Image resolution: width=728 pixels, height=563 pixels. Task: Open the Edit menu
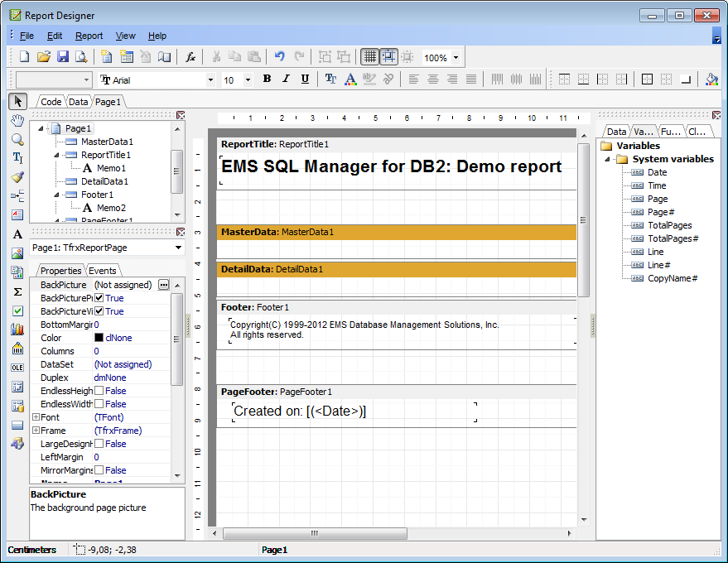55,36
